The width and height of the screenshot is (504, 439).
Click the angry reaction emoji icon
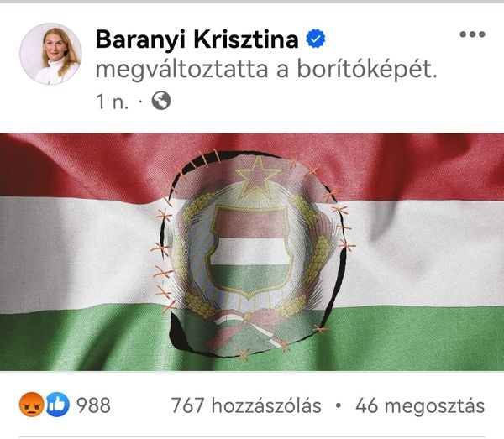click(32, 405)
